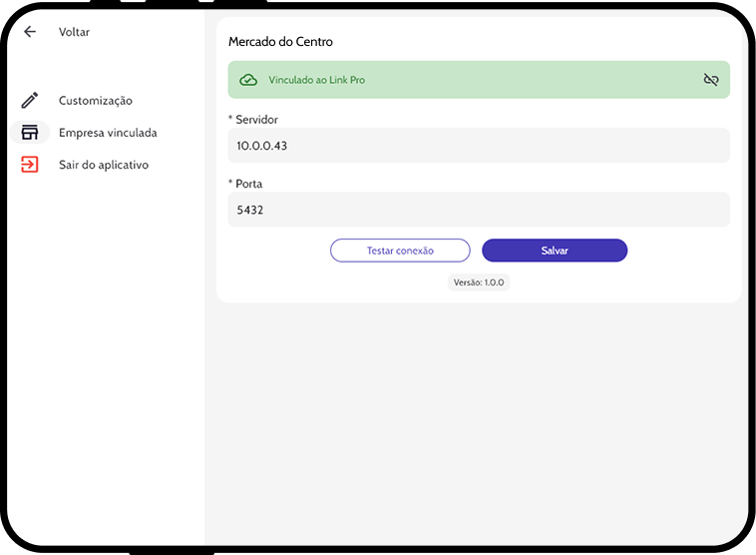
Task: Open the Customização menu item
Action: click(x=96, y=101)
